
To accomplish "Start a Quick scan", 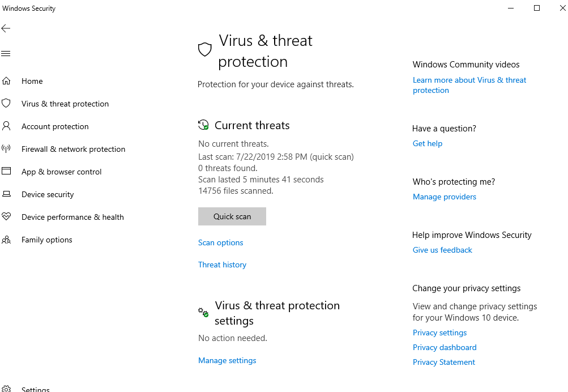I will (232, 216).
